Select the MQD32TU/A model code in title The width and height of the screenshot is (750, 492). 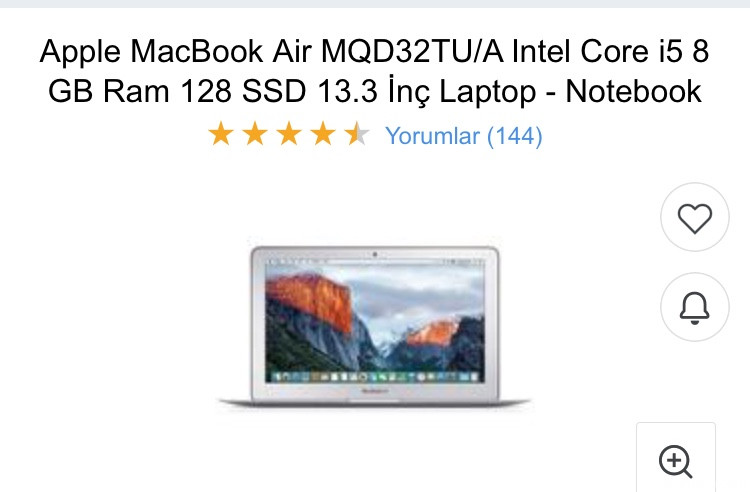pyautogui.click(x=412, y=51)
